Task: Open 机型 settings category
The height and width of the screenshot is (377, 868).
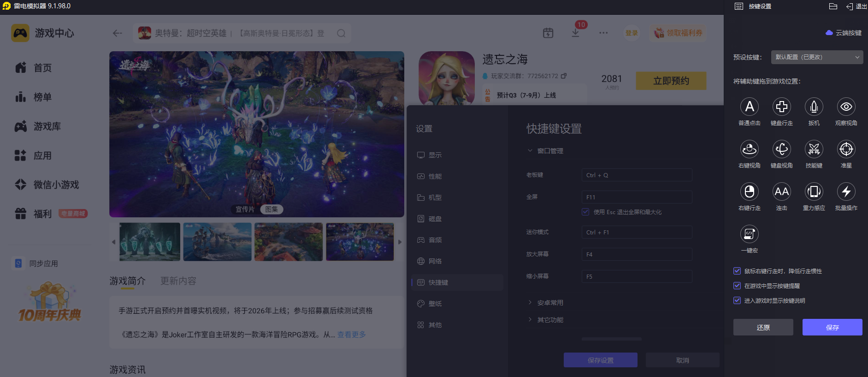Action: coord(457,197)
